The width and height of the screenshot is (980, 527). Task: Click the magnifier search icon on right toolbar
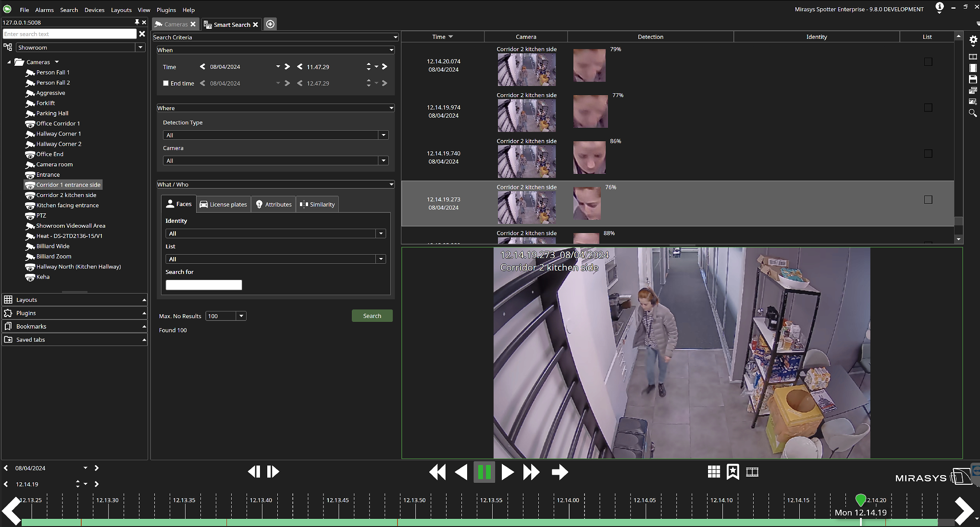973,113
